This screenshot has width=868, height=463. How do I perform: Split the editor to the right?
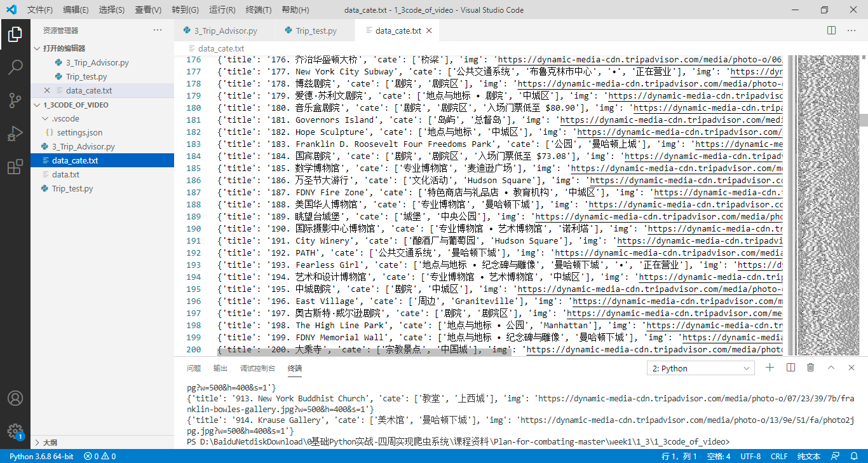[831, 31]
